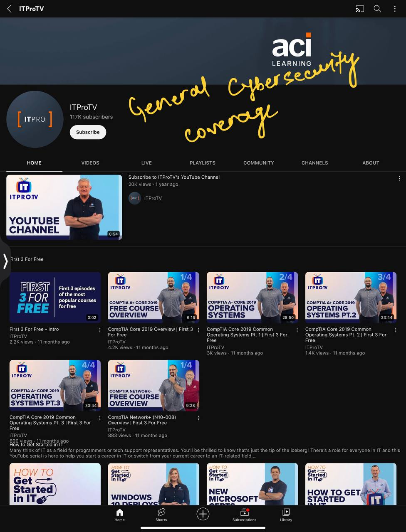Play the 2/4 Operating Systems thumbnail
Image resolution: width=406 pixels, height=532 pixels.
252,298
